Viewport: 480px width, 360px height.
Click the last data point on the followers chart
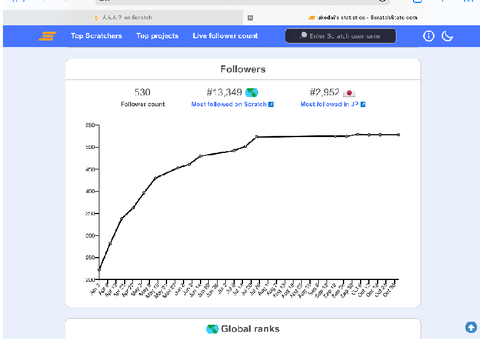click(398, 135)
